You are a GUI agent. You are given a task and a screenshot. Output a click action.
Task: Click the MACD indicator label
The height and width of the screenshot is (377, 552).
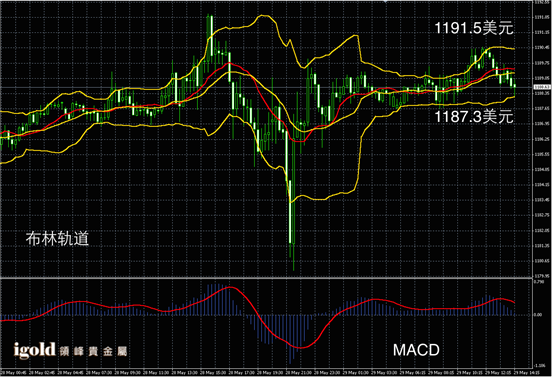click(416, 350)
